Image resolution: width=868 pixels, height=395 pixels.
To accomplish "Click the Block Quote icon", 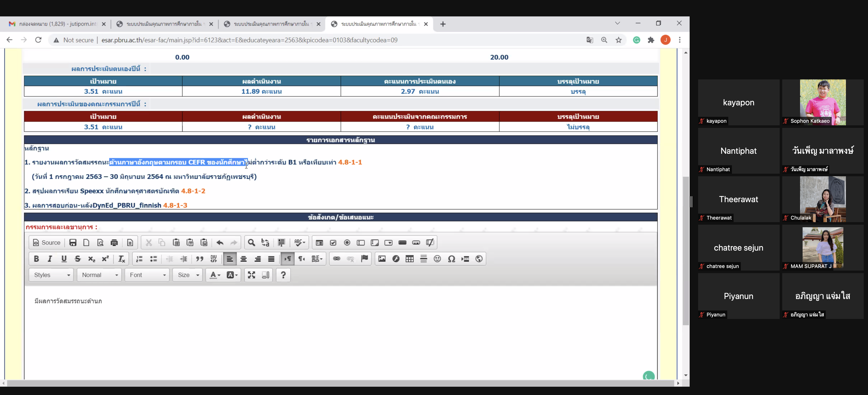I will (x=200, y=259).
